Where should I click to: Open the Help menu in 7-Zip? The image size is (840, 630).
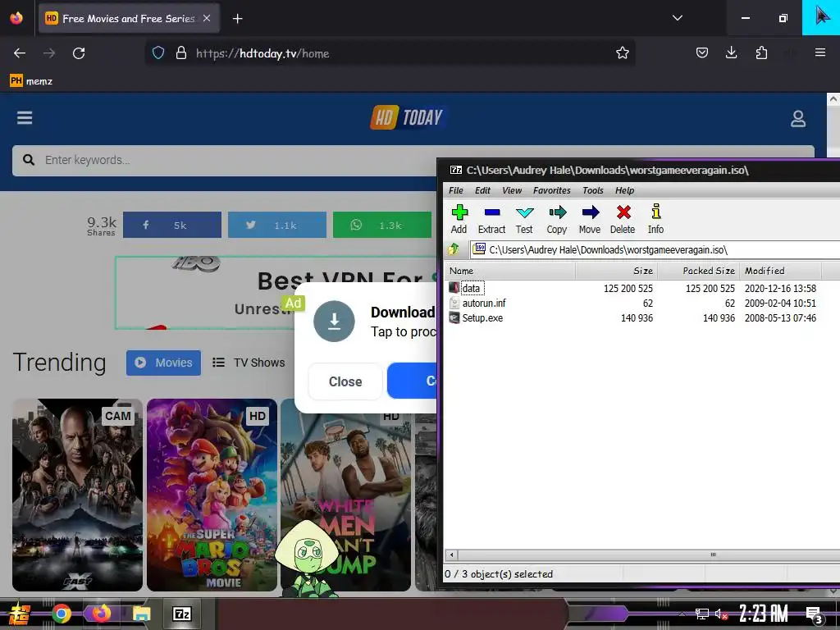click(624, 190)
